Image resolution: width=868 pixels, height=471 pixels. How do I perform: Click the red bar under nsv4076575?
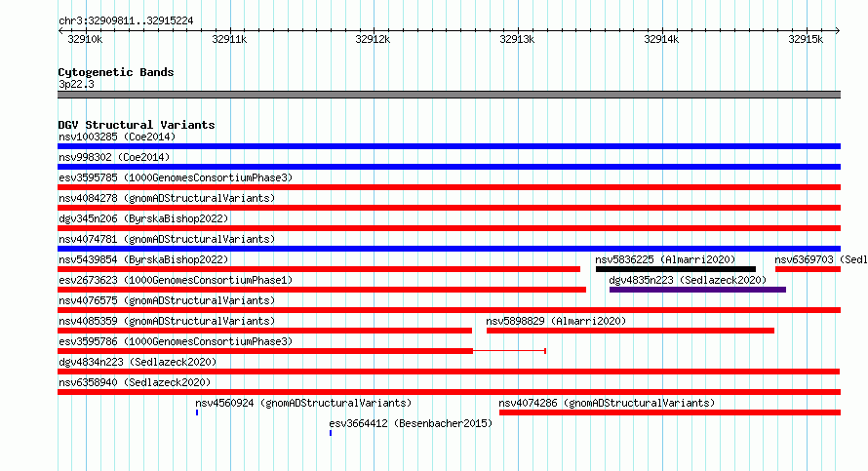[x=449, y=310]
